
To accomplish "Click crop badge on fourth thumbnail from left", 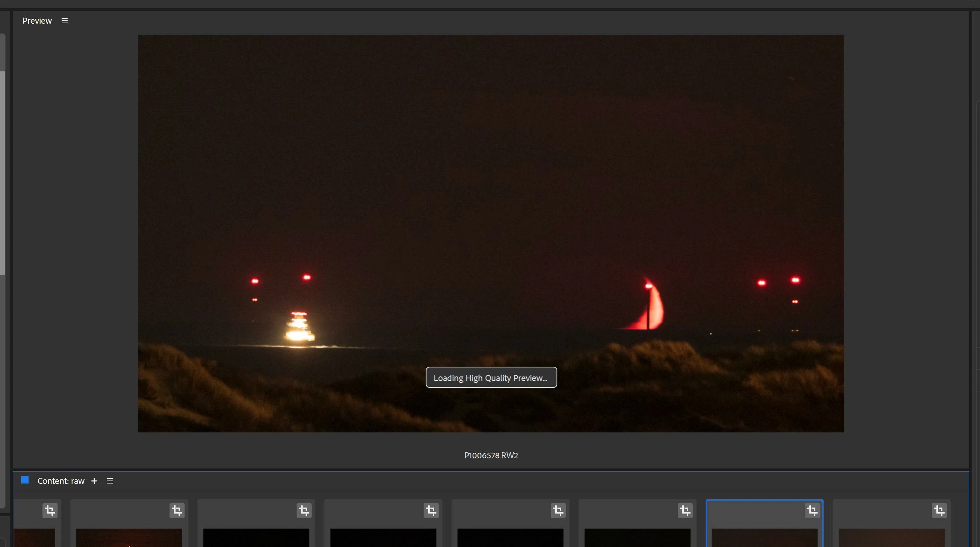I will 431,511.
